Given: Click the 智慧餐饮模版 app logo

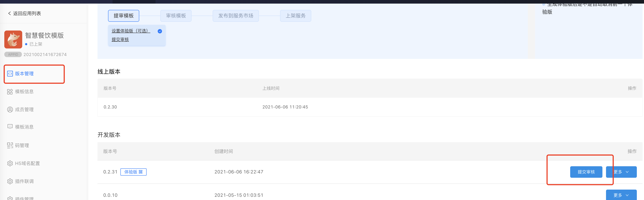Looking at the screenshot, I should pyautogui.click(x=13, y=40).
